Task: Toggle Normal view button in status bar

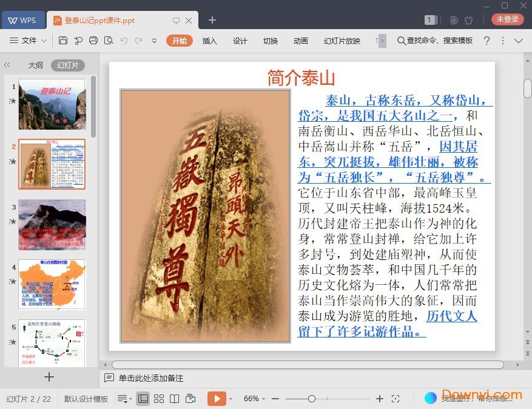Action: click(x=143, y=399)
